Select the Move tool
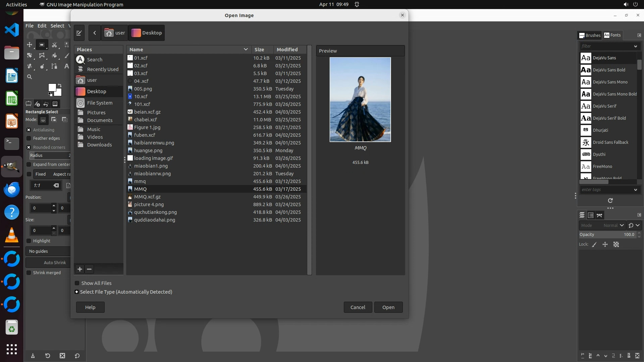Screen dimensions: 644x362 [30, 45]
